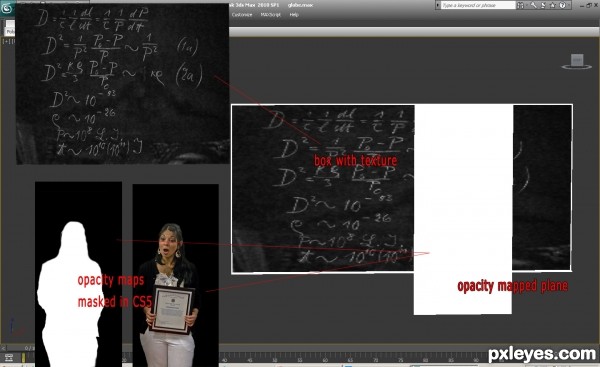
Task: Click the wrench subscription center icon
Action: tap(533, 5)
